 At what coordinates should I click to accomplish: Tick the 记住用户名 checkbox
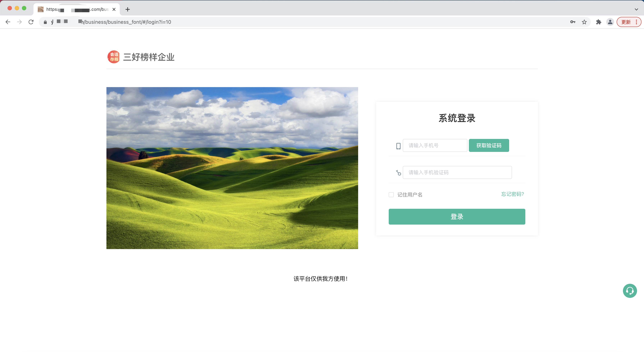(391, 195)
